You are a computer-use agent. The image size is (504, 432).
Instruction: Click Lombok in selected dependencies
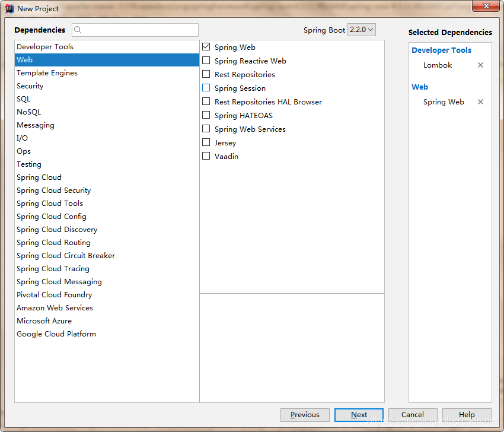[438, 65]
